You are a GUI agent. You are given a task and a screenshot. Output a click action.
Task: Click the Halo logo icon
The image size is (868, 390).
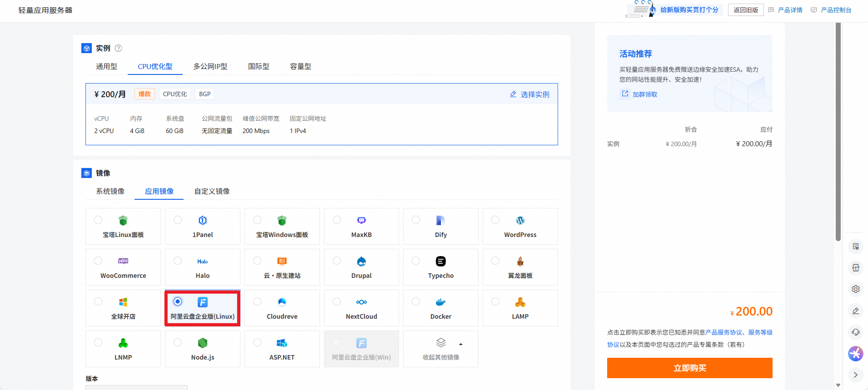click(203, 262)
